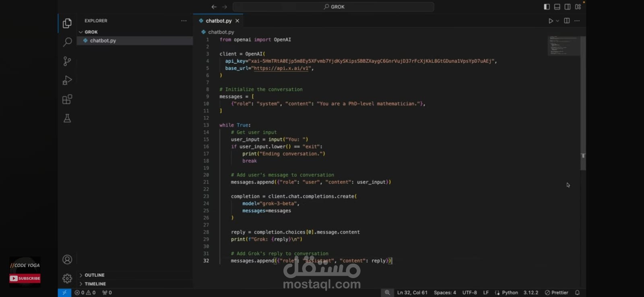
Task: Open the Testing flask view
Action: [67, 118]
